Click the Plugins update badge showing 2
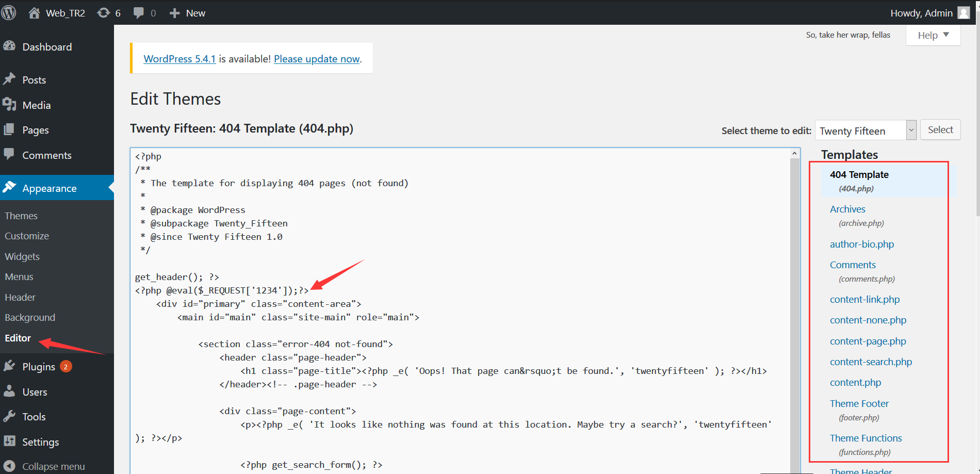Viewport: 980px width, 474px height. pos(66,366)
